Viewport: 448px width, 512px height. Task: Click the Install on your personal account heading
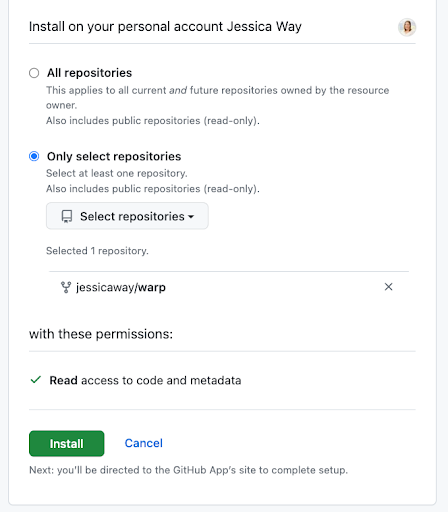point(165,27)
